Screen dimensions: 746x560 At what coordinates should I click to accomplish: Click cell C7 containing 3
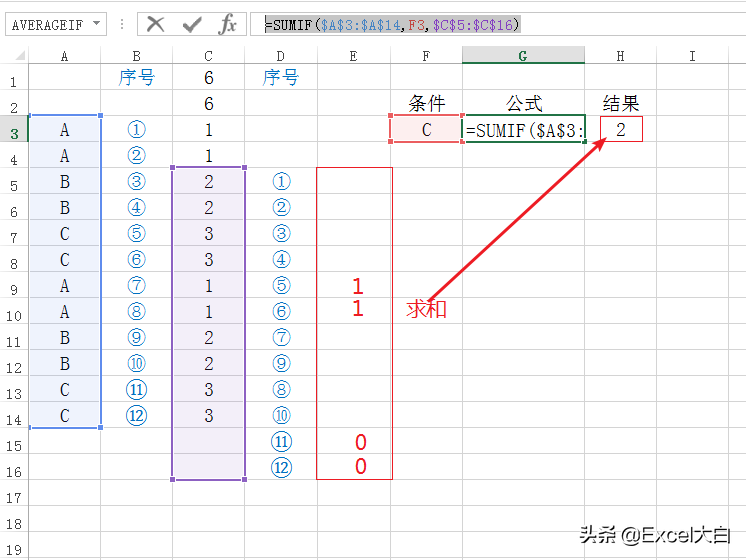coord(208,234)
